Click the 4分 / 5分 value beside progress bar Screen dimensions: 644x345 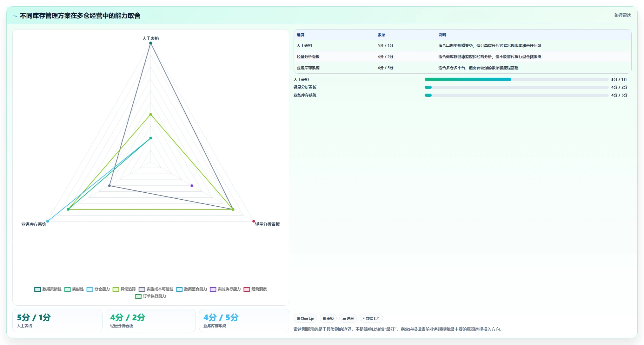619,95
